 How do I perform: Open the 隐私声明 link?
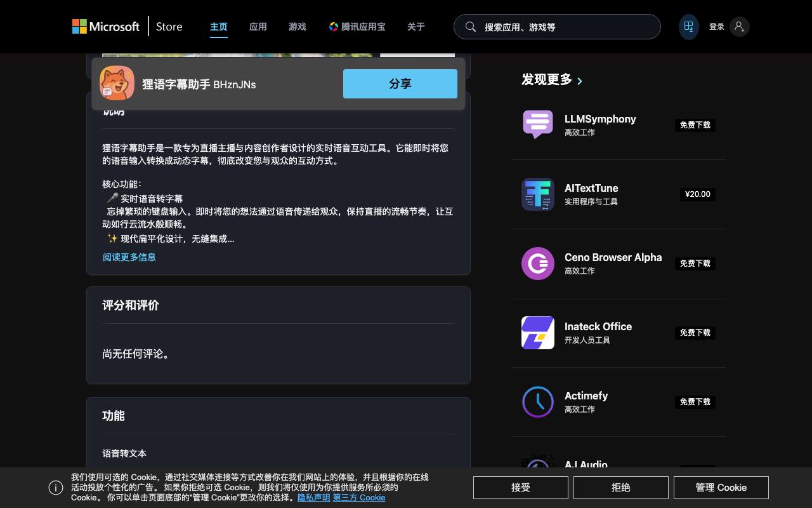pos(314,498)
